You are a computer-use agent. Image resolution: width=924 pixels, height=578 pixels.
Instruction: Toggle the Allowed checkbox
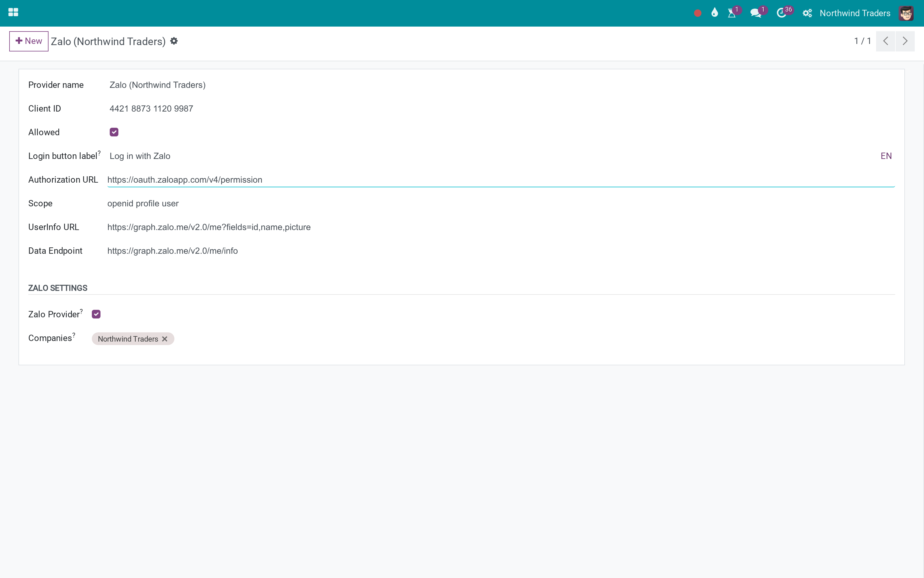pos(114,132)
